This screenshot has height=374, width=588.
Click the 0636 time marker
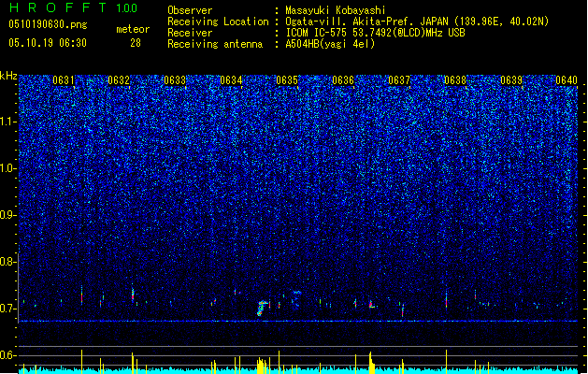(343, 80)
